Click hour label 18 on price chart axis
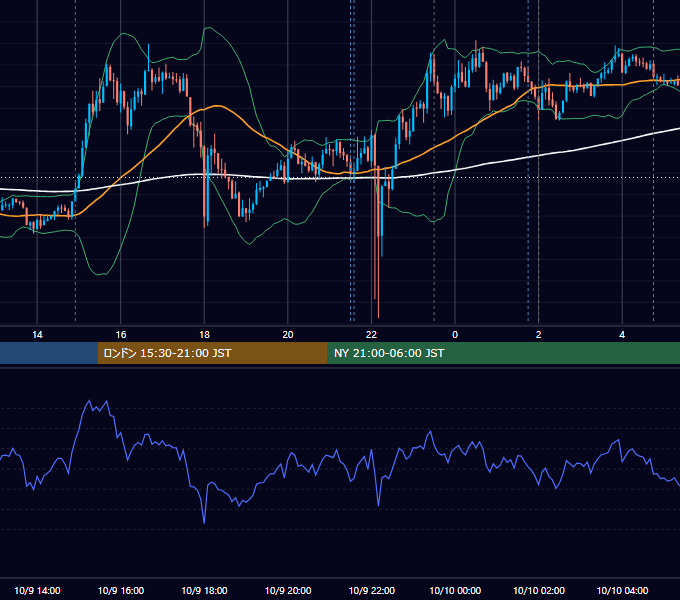 coord(204,334)
